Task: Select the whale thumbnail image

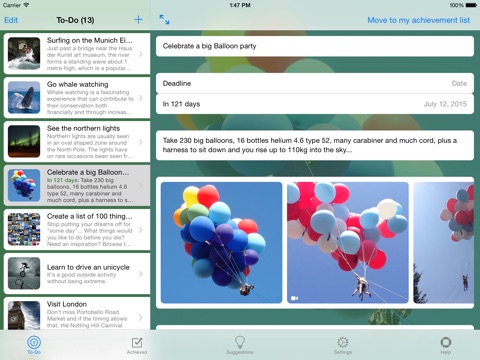Action: pos(24,97)
